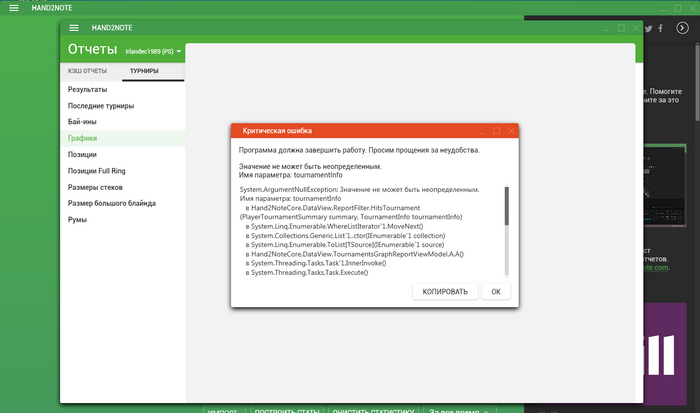The width and height of the screenshot is (700, 413).
Task: Open Позиции Full Ring report
Action: tap(123, 171)
